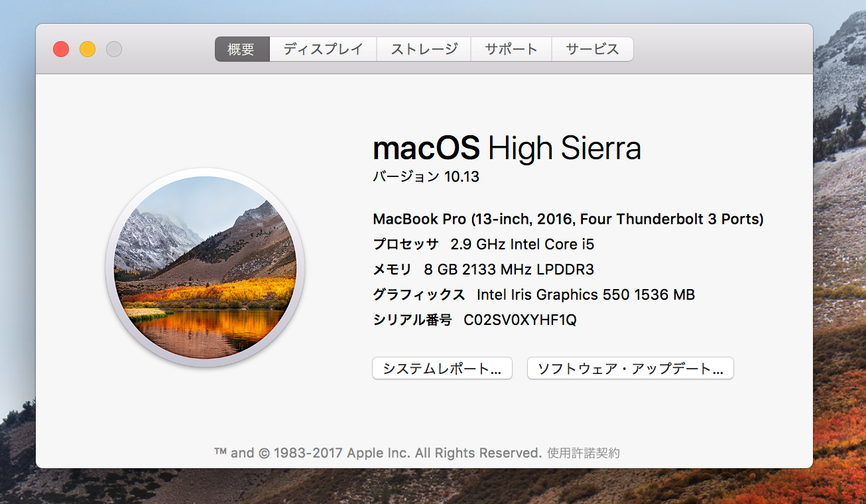
Task: Open システムレポート... button
Action: pos(442,369)
